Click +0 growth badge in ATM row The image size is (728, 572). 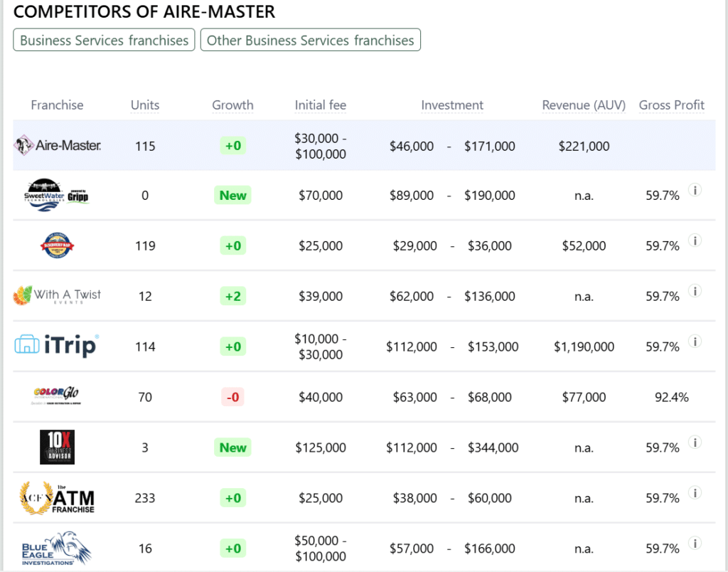point(232,498)
